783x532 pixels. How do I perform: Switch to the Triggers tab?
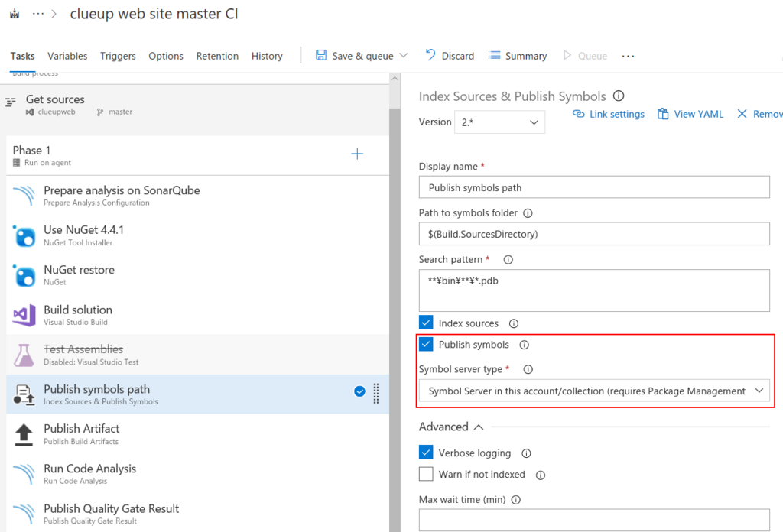(118, 56)
